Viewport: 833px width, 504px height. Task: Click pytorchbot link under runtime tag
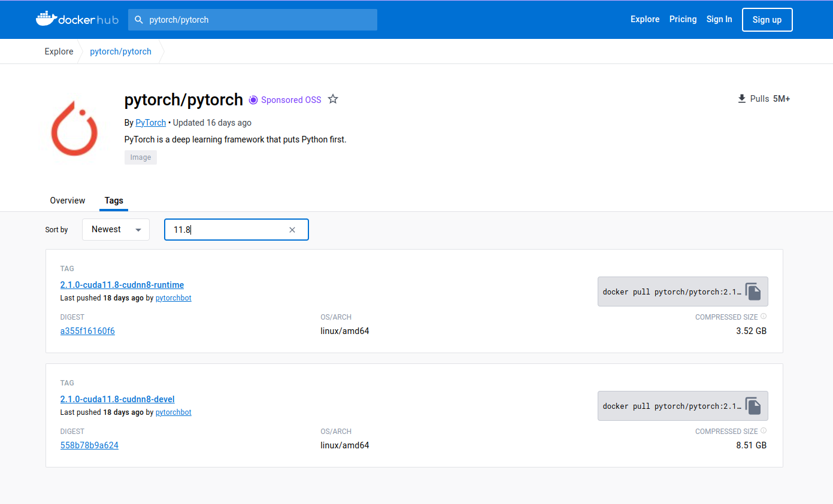[x=174, y=298]
